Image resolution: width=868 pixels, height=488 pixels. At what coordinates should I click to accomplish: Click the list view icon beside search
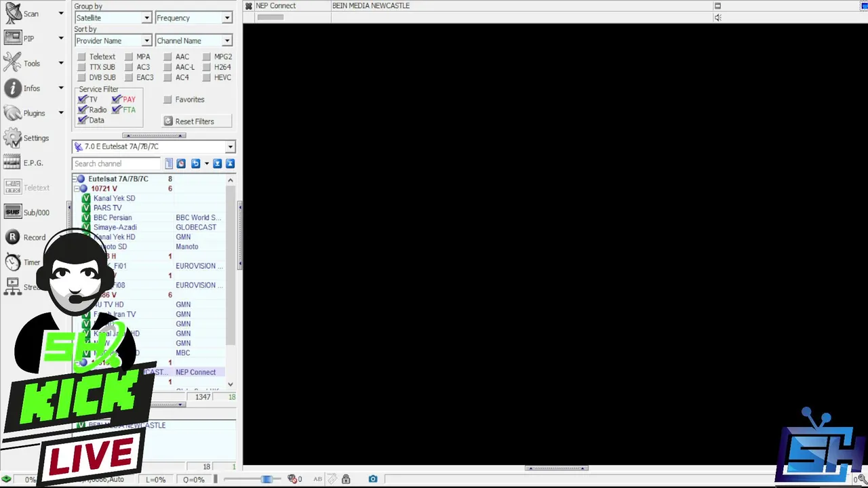coord(169,163)
